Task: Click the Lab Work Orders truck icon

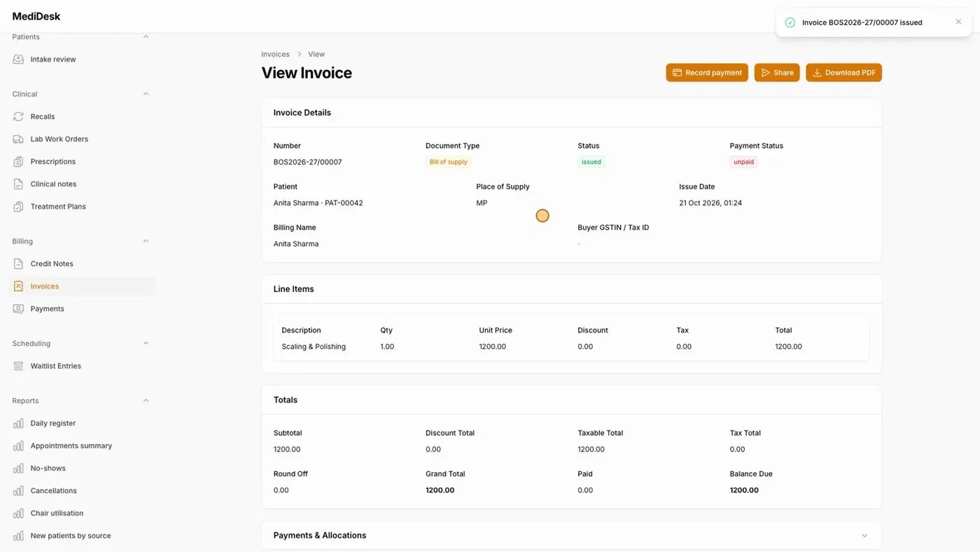Action: 18,139
